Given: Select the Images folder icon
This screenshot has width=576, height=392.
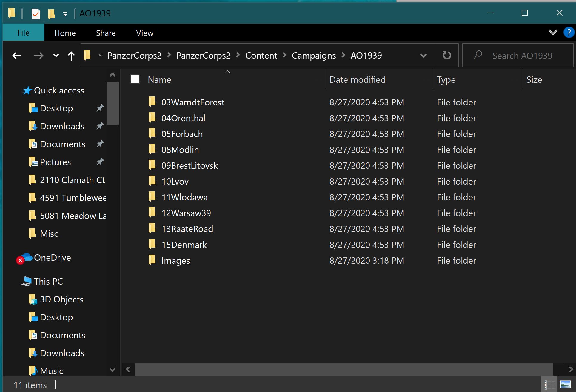Looking at the screenshot, I should [152, 260].
